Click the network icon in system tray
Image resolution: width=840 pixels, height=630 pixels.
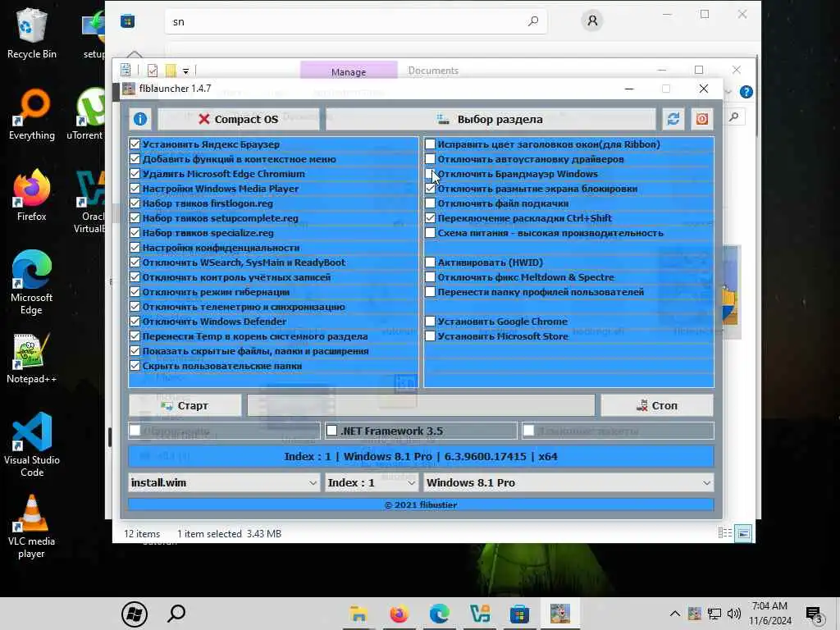tap(714, 614)
